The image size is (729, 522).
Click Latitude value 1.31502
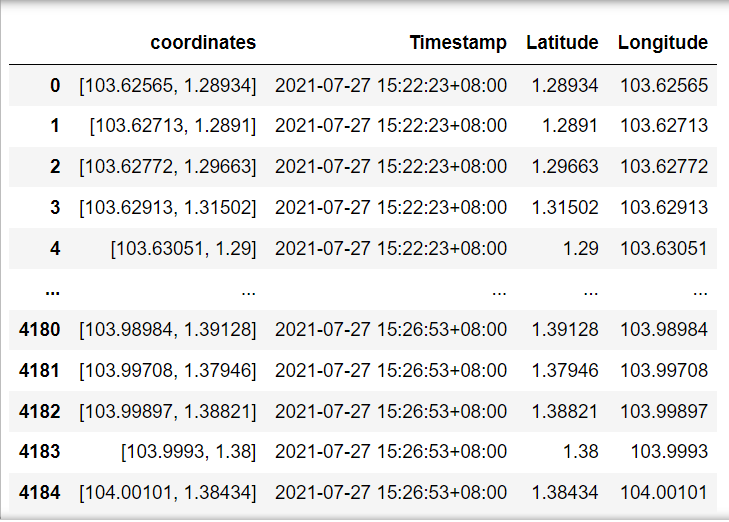564,207
